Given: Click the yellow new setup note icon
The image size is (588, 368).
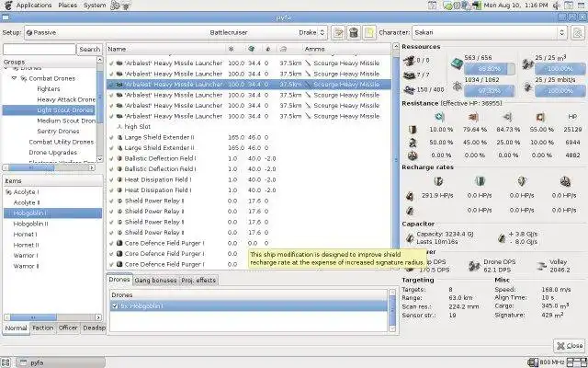Looking at the screenshot, I should tap(369, 33).
